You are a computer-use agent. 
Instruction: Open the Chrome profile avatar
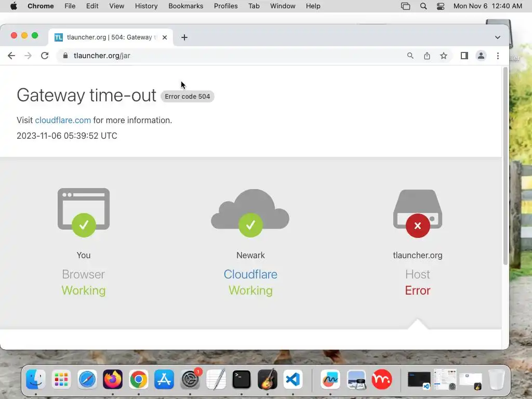tap(481, 56)
